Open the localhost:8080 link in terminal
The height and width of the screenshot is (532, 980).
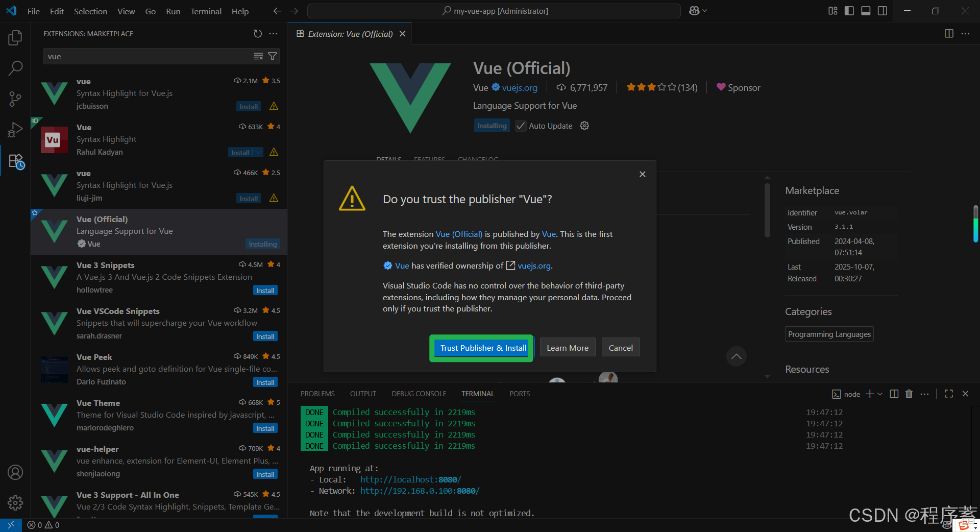click(x=410, y=479)
